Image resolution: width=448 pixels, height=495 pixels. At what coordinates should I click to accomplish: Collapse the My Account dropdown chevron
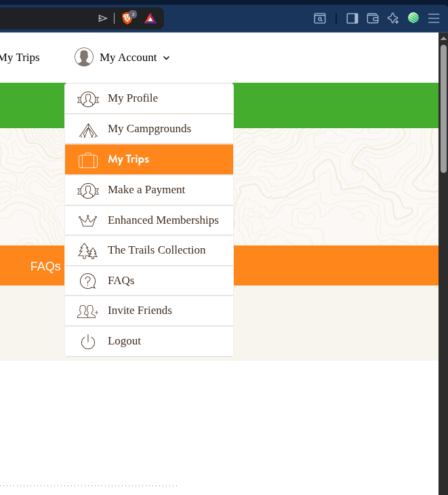pyautogui.click(x=167, y=58)
